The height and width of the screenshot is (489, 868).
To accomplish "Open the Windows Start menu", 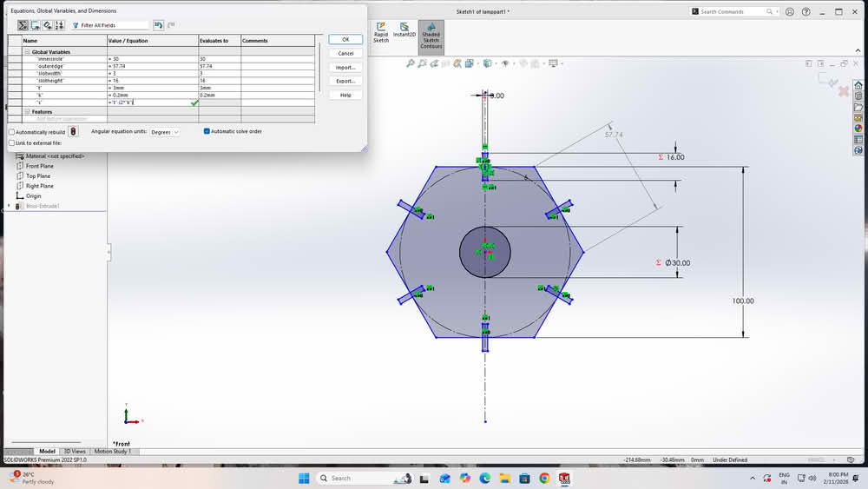I will 304,478.
